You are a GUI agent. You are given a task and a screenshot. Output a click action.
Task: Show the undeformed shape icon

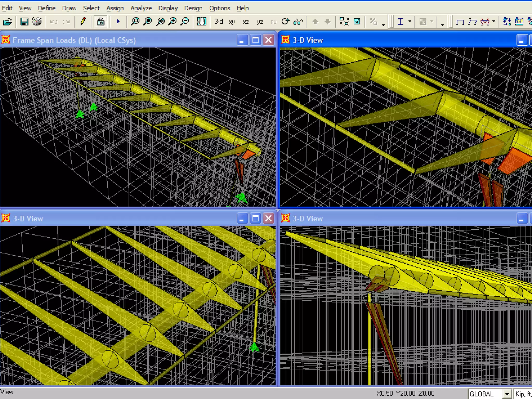460,22
